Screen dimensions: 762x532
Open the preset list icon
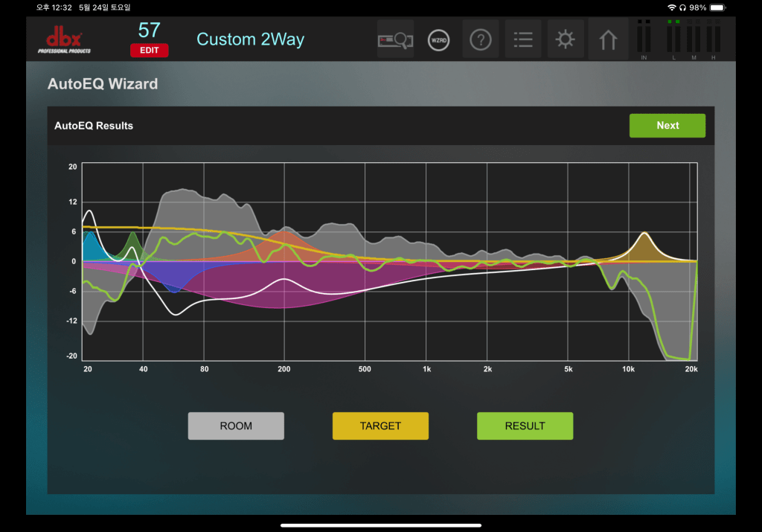tap(523, 39)
